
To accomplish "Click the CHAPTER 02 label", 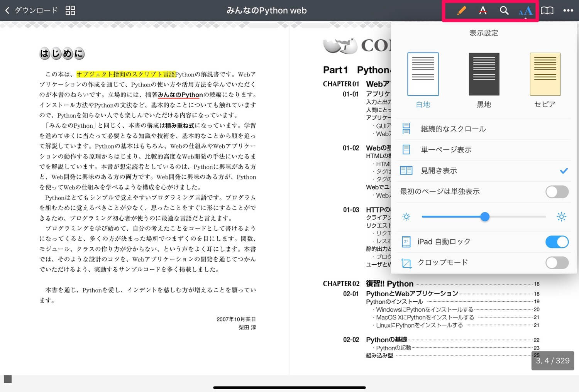I will tap(341, 284).
